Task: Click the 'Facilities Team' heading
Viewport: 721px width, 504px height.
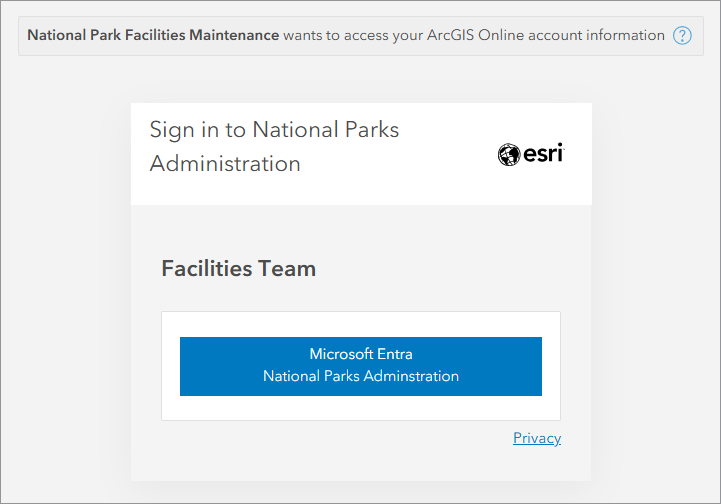Action: coord(238,268)
